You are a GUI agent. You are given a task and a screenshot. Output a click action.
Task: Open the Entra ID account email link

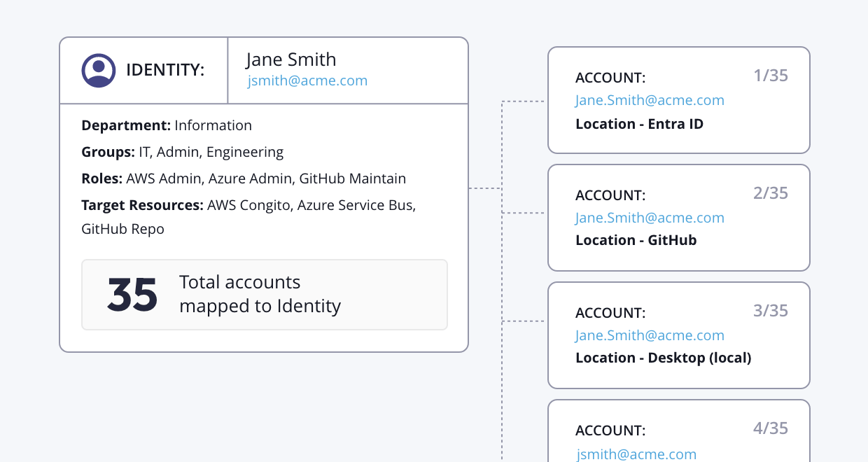650,100
